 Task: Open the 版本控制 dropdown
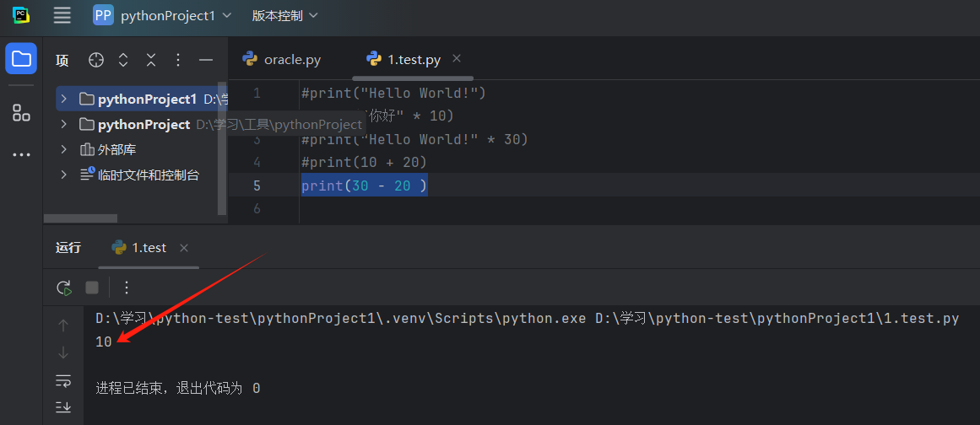[284, 15]
